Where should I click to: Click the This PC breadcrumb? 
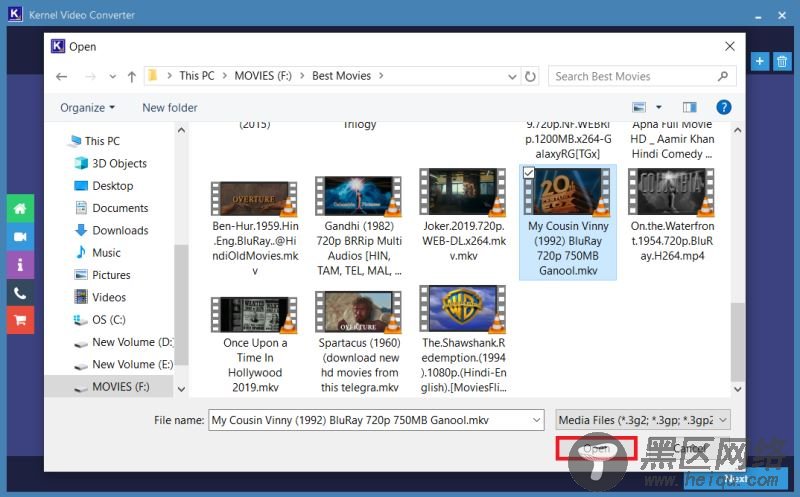[197, 76]
